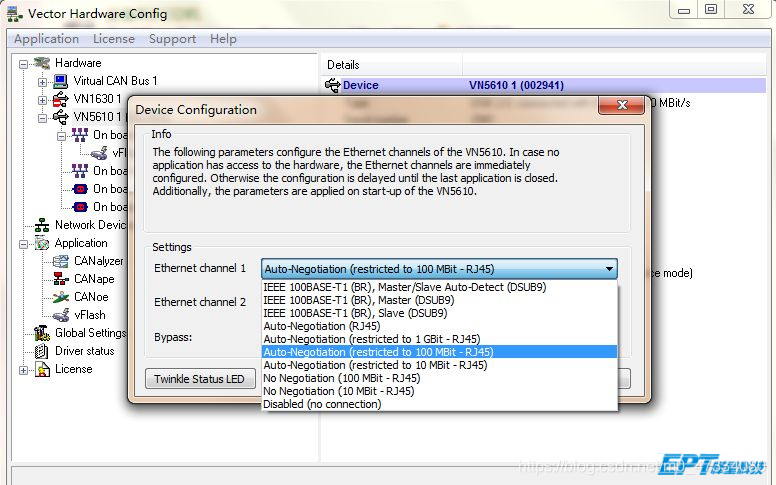
Task: Select the CANape tree label
Action: click(x=94, y=279)
